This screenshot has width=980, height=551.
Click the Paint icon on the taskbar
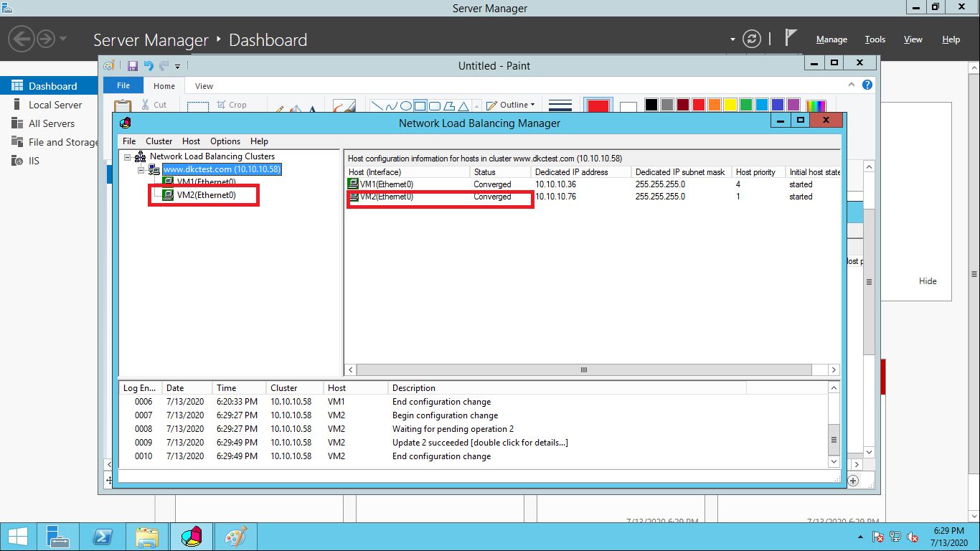pyautogui.click(x=235, y=537)
